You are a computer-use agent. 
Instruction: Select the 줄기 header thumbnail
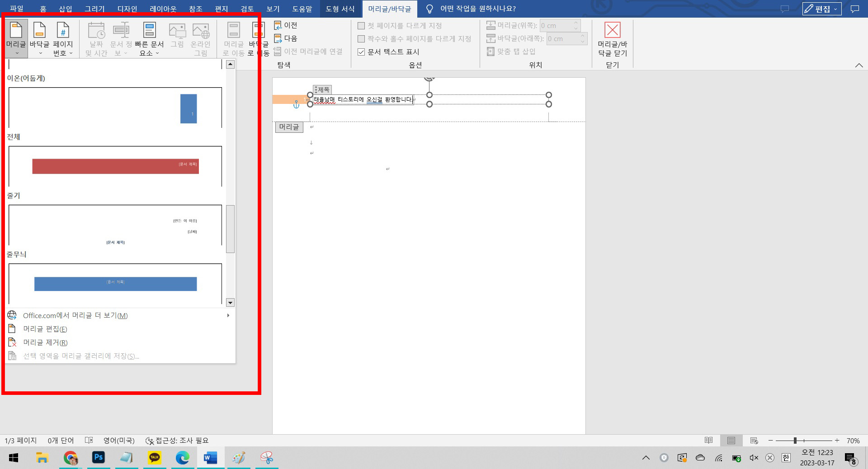click(115, 225)
